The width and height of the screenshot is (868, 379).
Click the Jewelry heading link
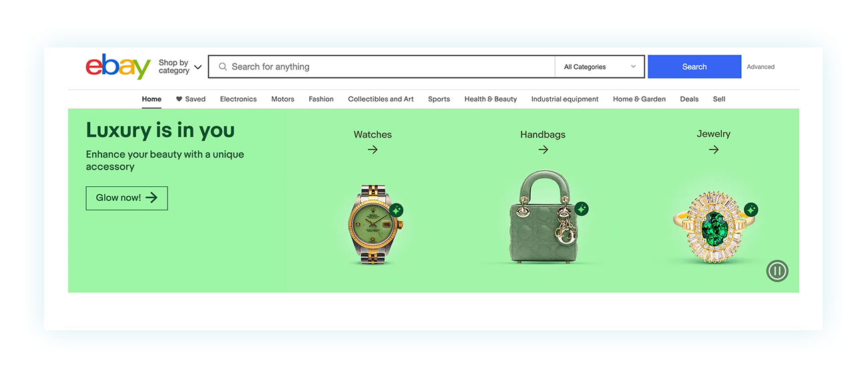714,133
